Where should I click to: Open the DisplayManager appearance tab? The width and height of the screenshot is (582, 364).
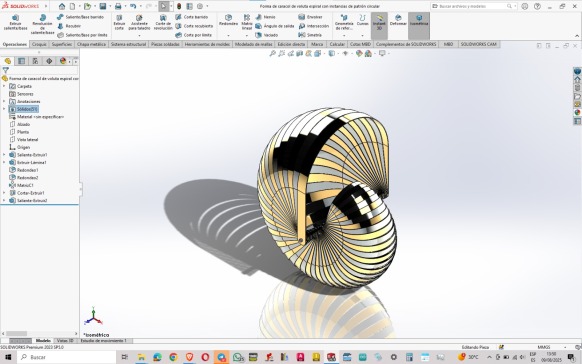pos(63,61)
